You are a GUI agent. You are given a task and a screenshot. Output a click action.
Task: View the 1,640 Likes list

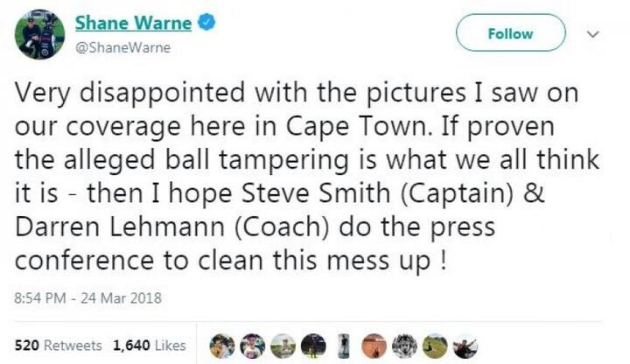point(150,346)
